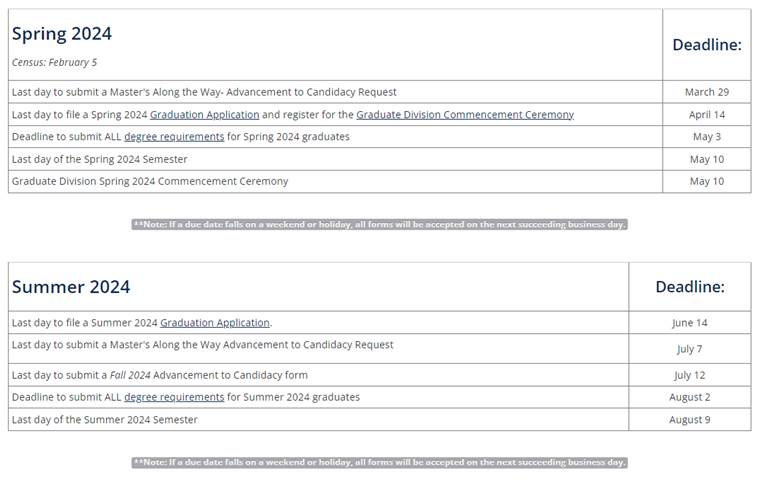The image size is (760, 480).
Task: Open the Summer 2024 Graduation Application link
Action: click(215, 323)
